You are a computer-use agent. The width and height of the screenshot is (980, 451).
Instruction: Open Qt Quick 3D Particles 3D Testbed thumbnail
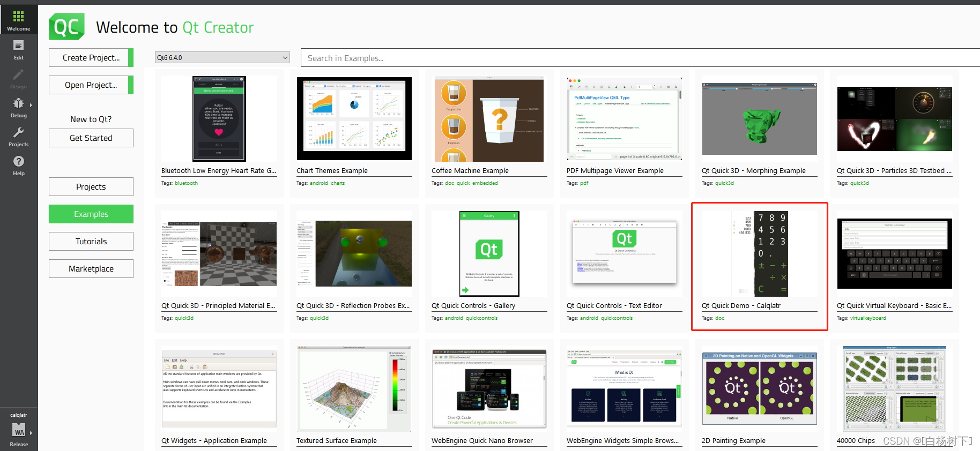click(895, 119)
